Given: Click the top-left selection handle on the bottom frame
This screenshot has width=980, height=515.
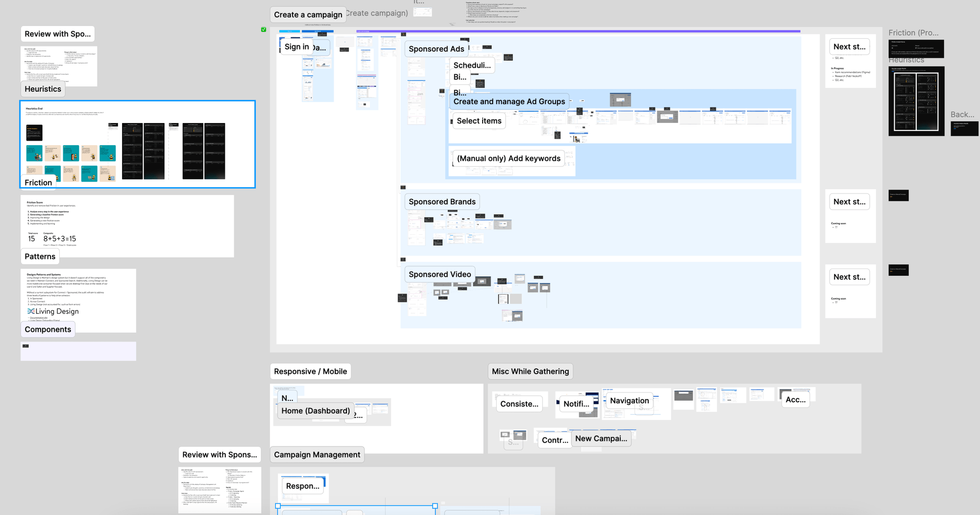Looking at the screenshot, I should (278, 506).
